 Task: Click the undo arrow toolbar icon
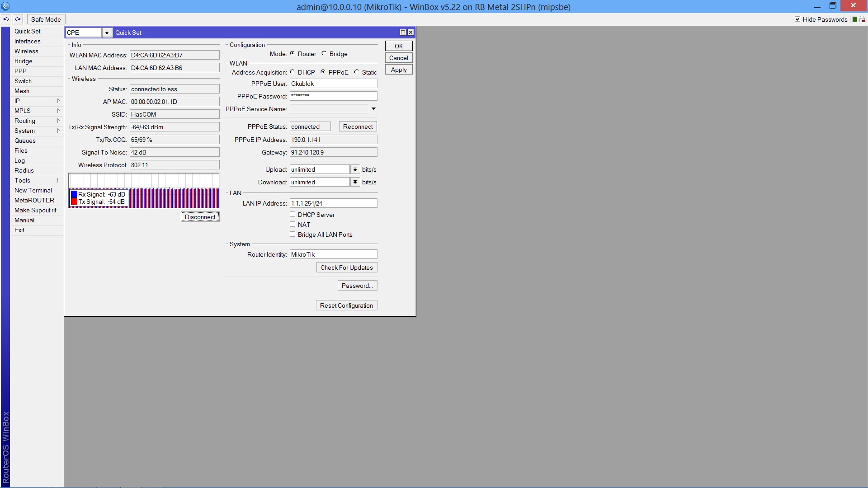coord(6,19)
